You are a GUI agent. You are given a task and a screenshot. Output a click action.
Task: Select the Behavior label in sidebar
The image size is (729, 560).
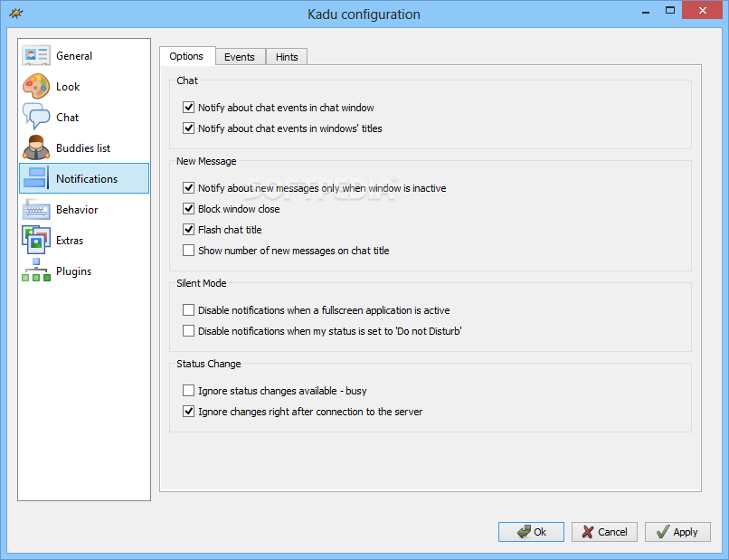[x=77, y=210]
